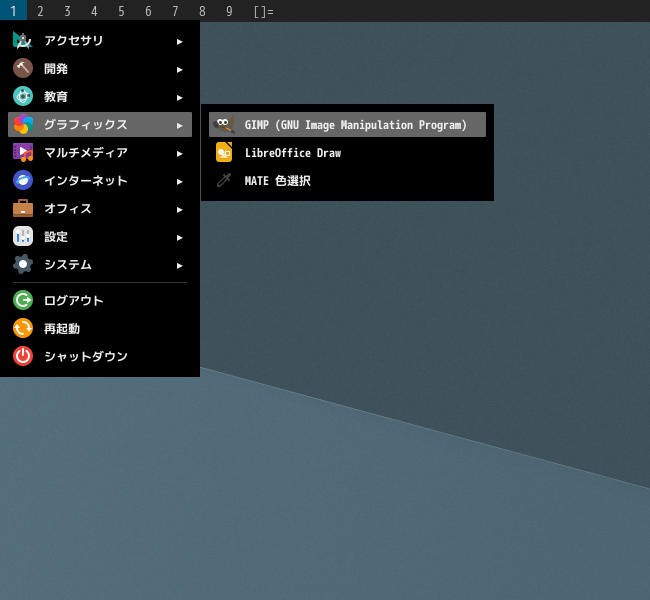Open LibreOffice Draw from the submenu
This screenshot has width=650, height=600.
[347, 153]
